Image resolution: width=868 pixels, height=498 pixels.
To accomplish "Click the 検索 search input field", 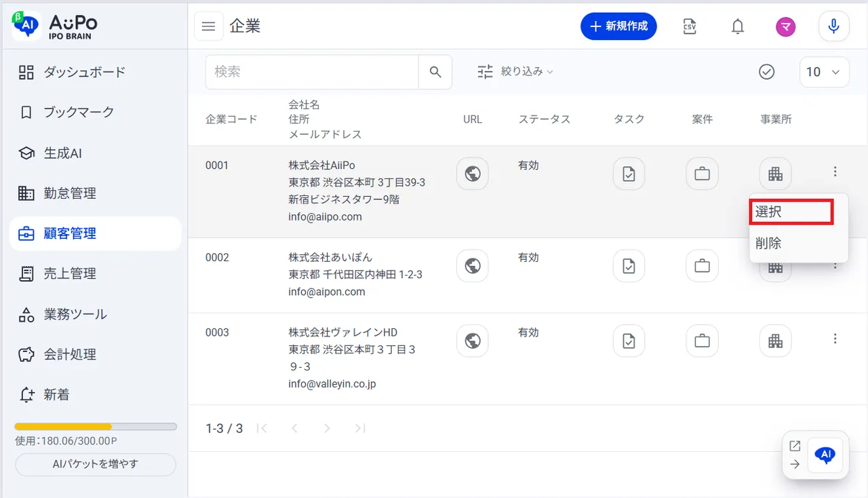I will pyautogui.click(x=312, y=72).
